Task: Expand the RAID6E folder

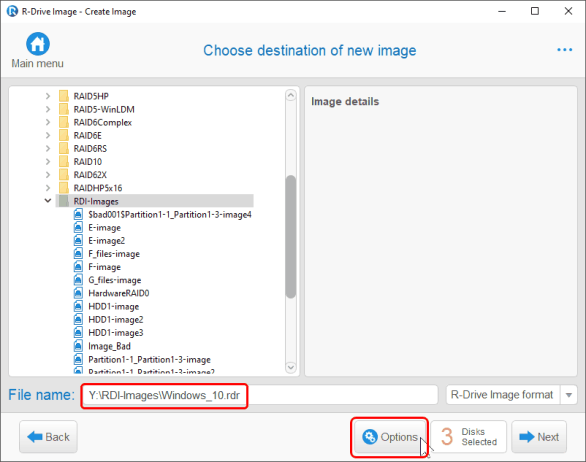Action: click(48, 135)
